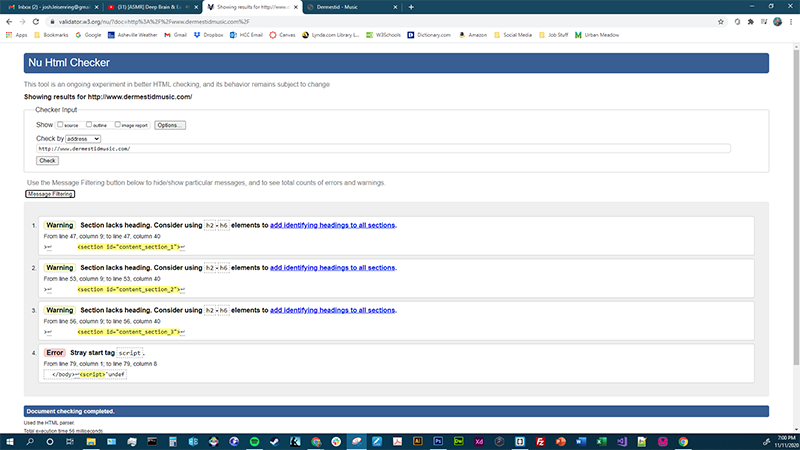Click the Nu Html Checker heading
800x450 pixels.
69,63
